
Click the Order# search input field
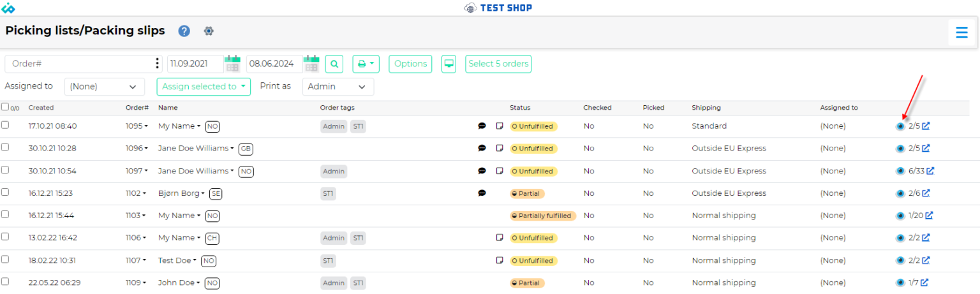(x=80, y=64)
